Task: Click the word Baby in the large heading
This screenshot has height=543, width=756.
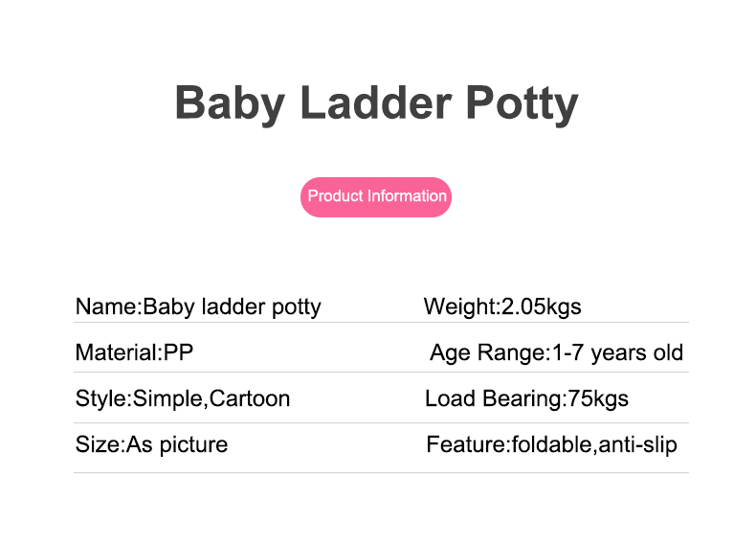Action: point(228,102)
